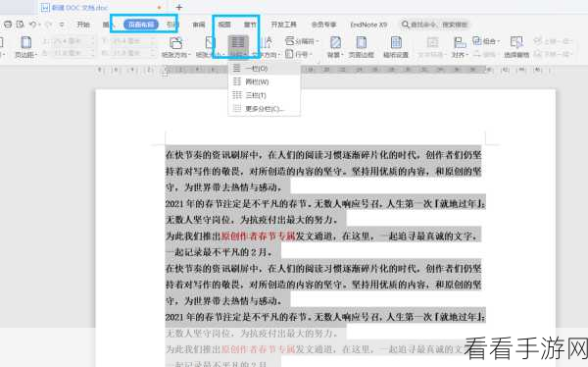Image resolution: width=588 pixels, height=367 pixels.
Task: Switch to the 引用 References tab
Action: point(171,25)
